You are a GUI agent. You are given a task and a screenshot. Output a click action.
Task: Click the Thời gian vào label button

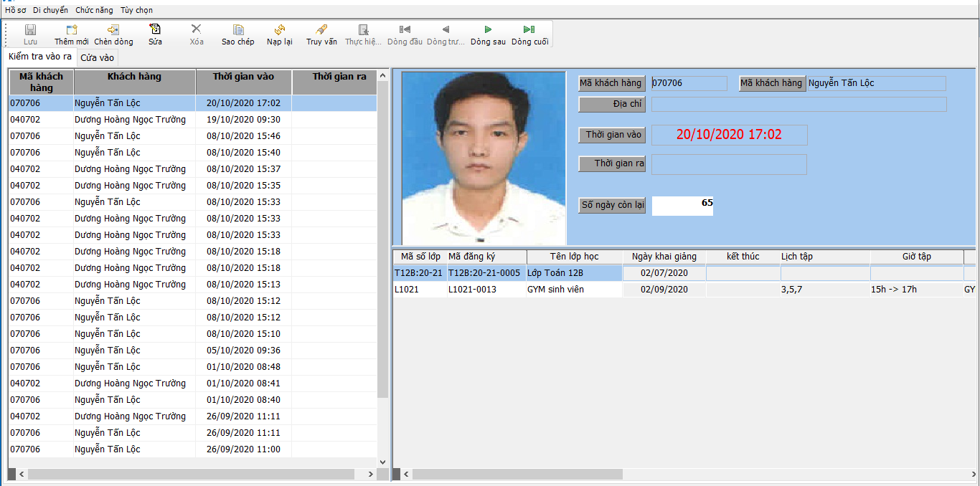pyautogui.click(x=612, y=135)
